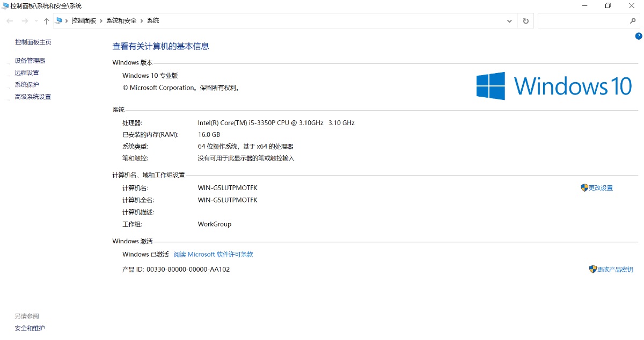The height and width of the screenshot is (340, 644).
Task: Click the Windows 激活 section heading
Action: [x=133, y=241]
